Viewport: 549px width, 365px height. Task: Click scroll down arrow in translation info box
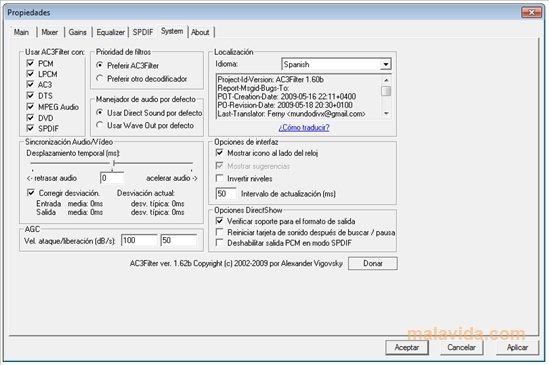point(386,113)
